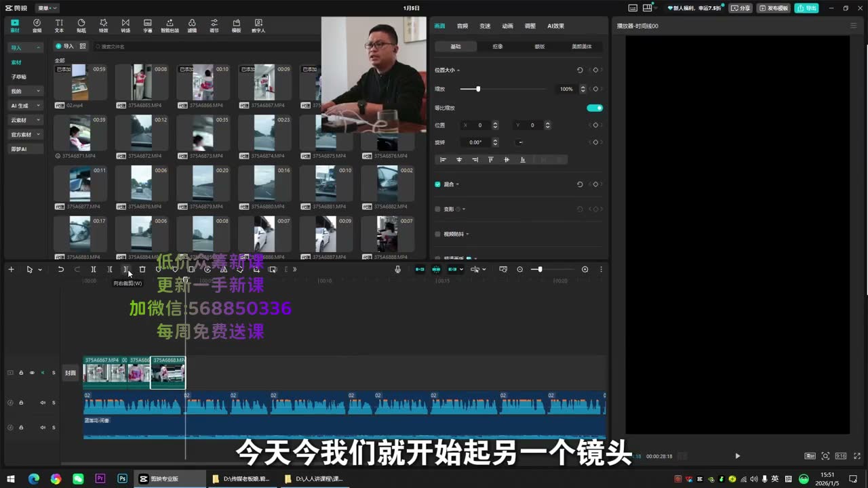Image resolution: width=868 pixels, height=488 pixels.
Task: Add keyframe diamond for 缩放 row
Action: 595,89
